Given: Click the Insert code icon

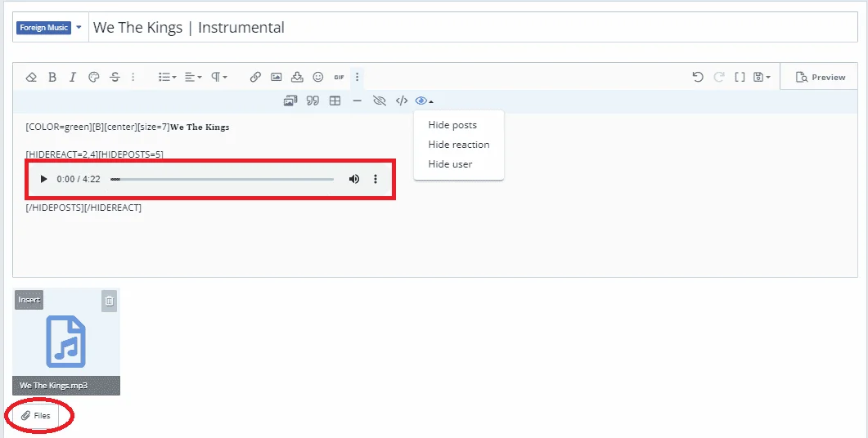Looking at the screenshot, I should pos(402,101).
